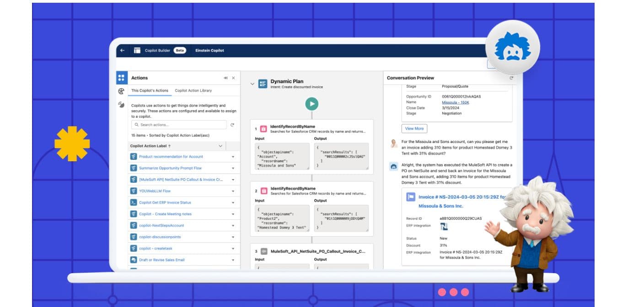
Task: Click icon for Summarize Opportunity Prompt Flow
Action: (134, 168)
